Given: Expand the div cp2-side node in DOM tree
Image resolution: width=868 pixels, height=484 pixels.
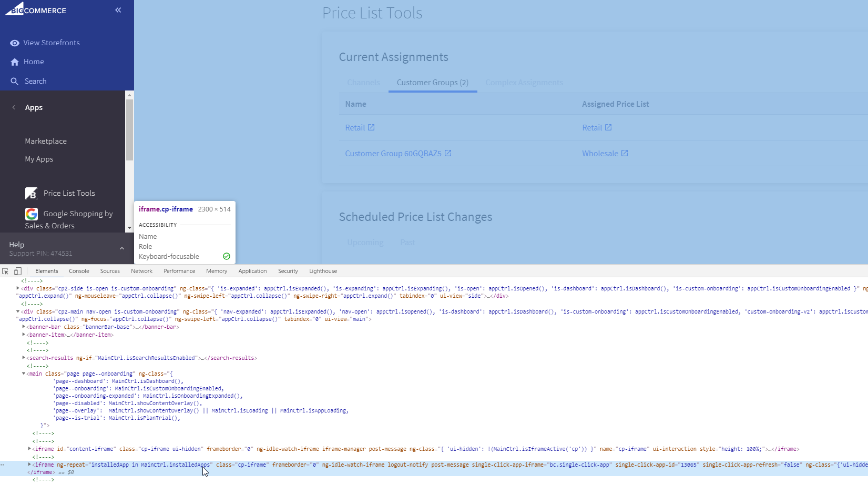Looking at the screenshot, I should click(x=18, y=288).
